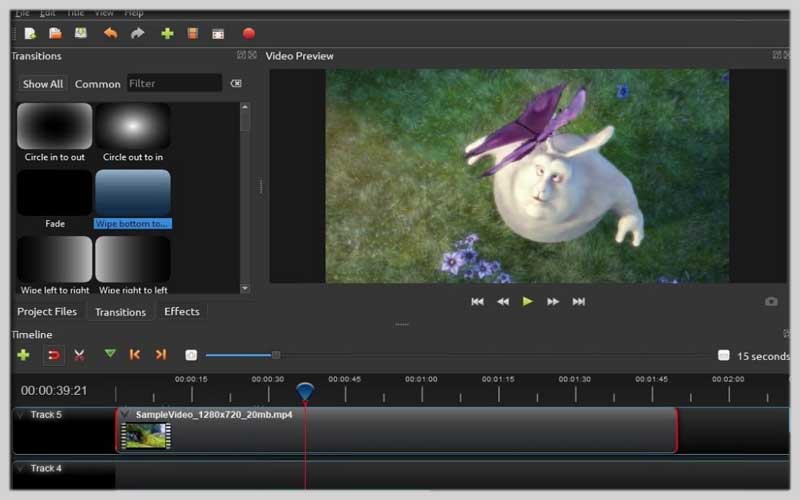The height and width of the screenshot is (500, 800).
Task: Select the Fade transition
Action: [55, 199]
